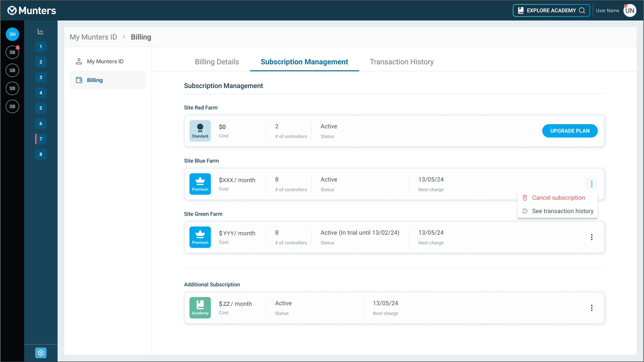
Task: Click the book icon in Explore Academy
Action: (521, 11)
